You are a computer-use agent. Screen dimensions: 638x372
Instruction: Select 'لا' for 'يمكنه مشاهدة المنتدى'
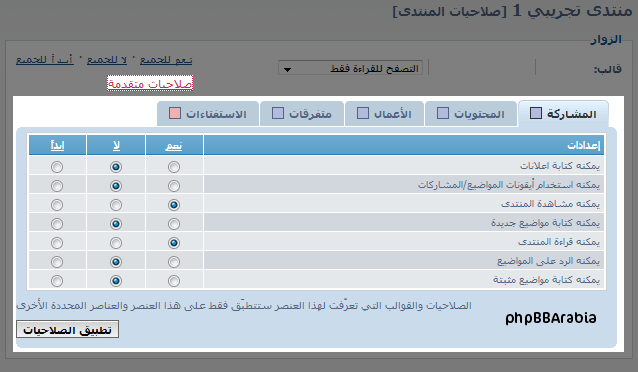pos(116,205)
